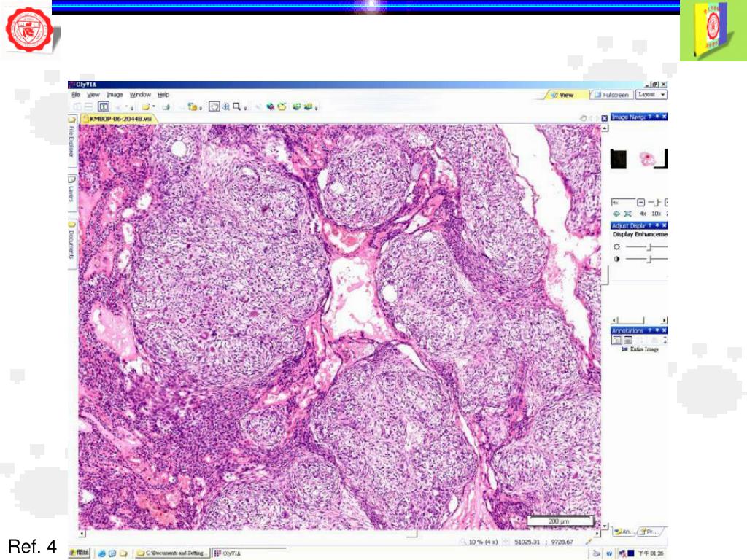This screenshot has height=560, width=747.
Task: Expand the zoom tool dropdown arrow
Action: [245, 108]
